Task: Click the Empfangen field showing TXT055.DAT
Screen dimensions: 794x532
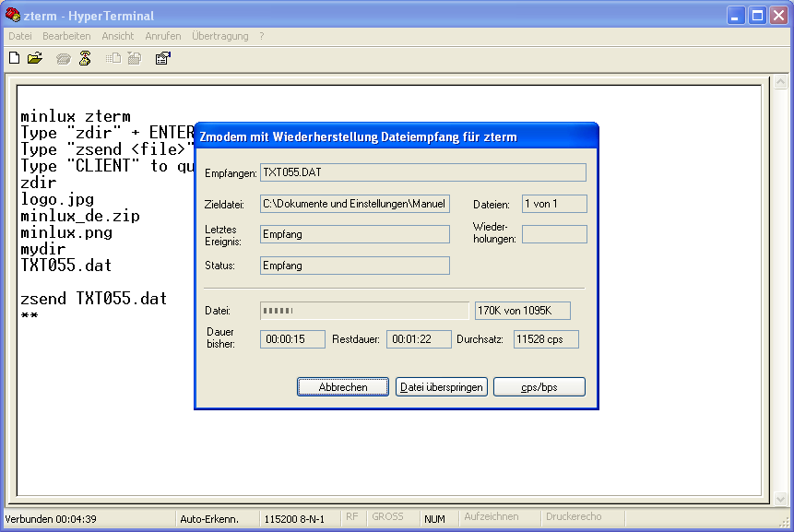Action: [x=423, y=172]
